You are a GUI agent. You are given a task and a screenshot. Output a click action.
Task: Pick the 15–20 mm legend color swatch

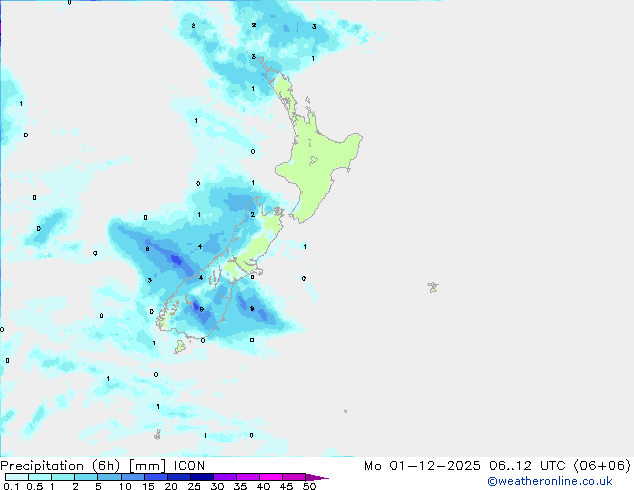[x=156, y=477]
